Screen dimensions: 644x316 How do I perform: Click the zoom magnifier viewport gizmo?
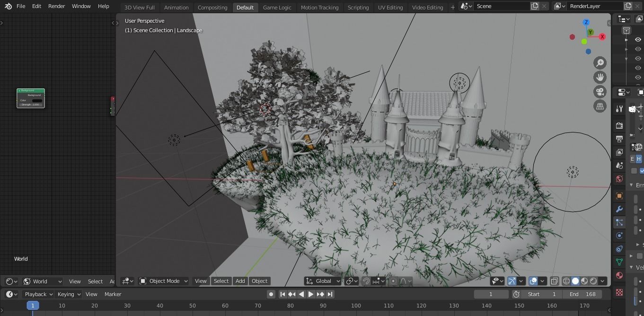tap(600, 62)
